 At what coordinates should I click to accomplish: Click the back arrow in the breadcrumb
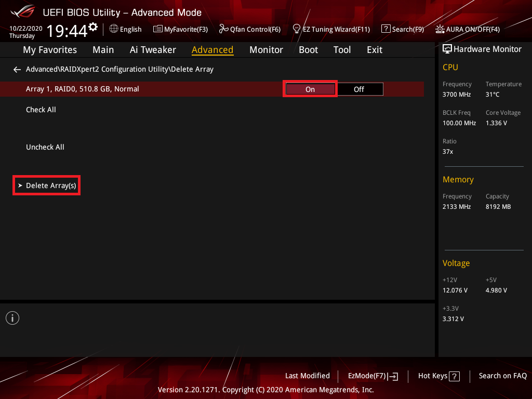pos(17,69)
